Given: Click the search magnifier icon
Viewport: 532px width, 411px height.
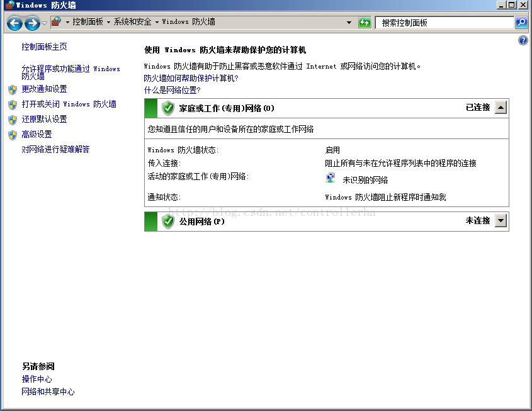Looking at the screenshot, I should tap(521, 23).
